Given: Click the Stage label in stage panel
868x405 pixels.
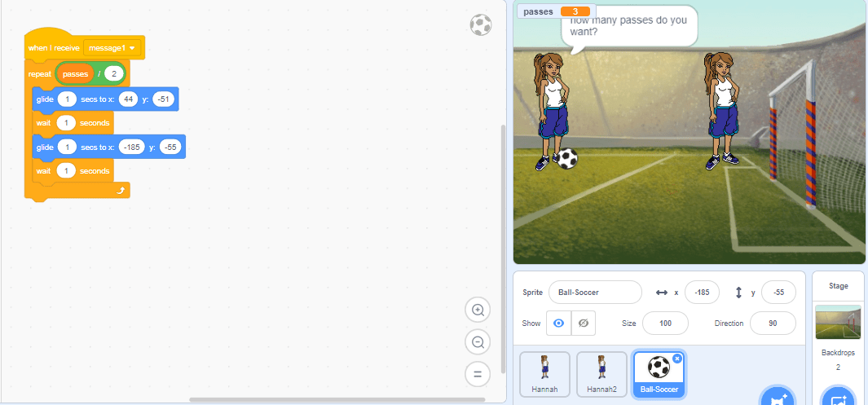Looking at the screenshot, I should tap(838, 286).
